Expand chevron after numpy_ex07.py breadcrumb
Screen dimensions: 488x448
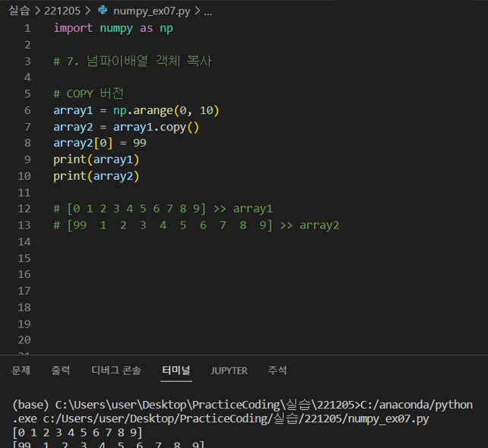(198, 11)
